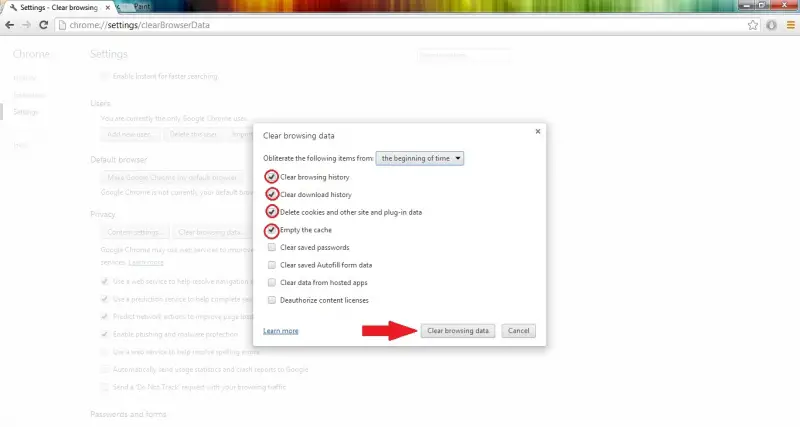
Task: Click the Clear browsing data button in the dialog
Action: point(458,331)
